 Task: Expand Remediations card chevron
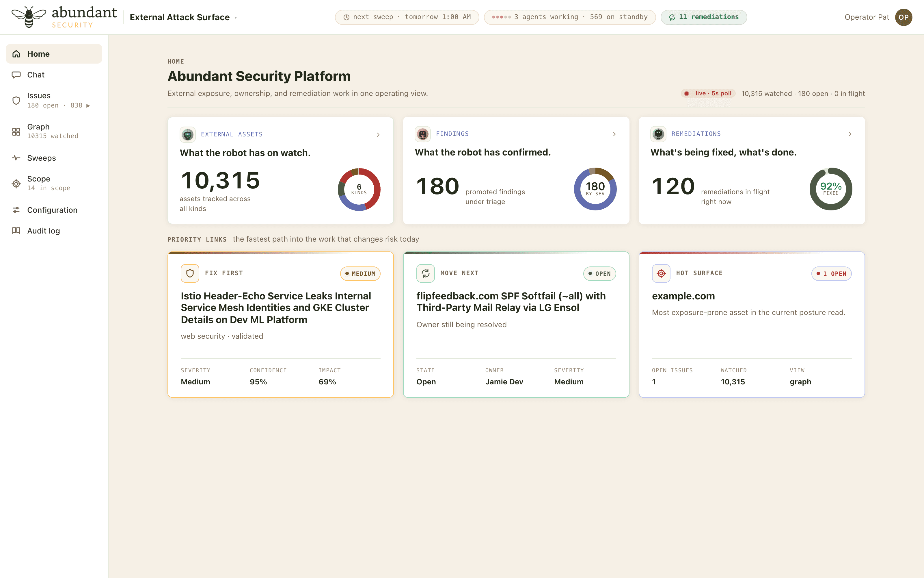coord(850,134)
